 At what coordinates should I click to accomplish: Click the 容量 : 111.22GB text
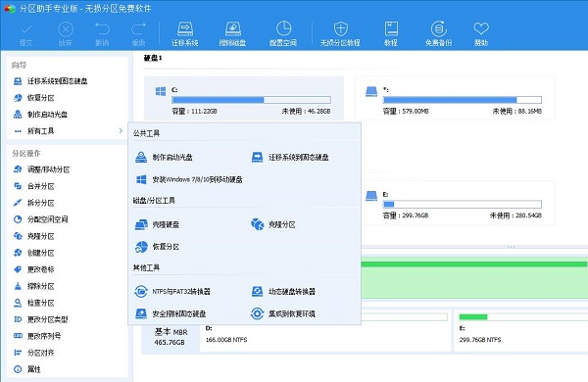click(x=195, y=112)
